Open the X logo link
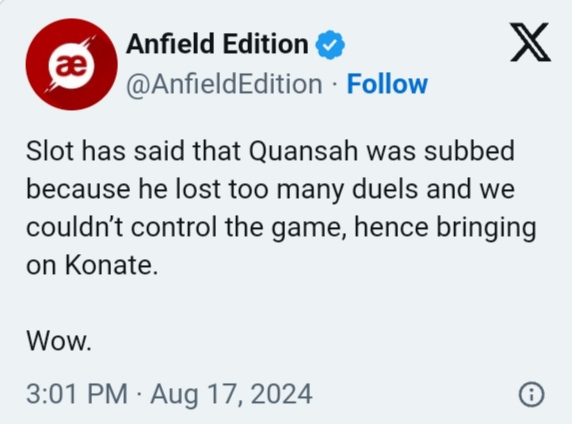The image size is (572, 424). 531,42
